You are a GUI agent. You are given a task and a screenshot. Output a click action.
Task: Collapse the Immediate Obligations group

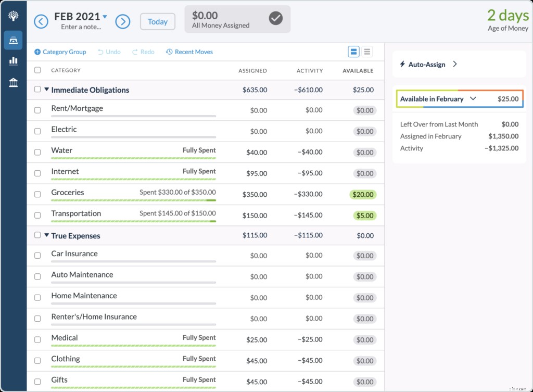(47, 90)
